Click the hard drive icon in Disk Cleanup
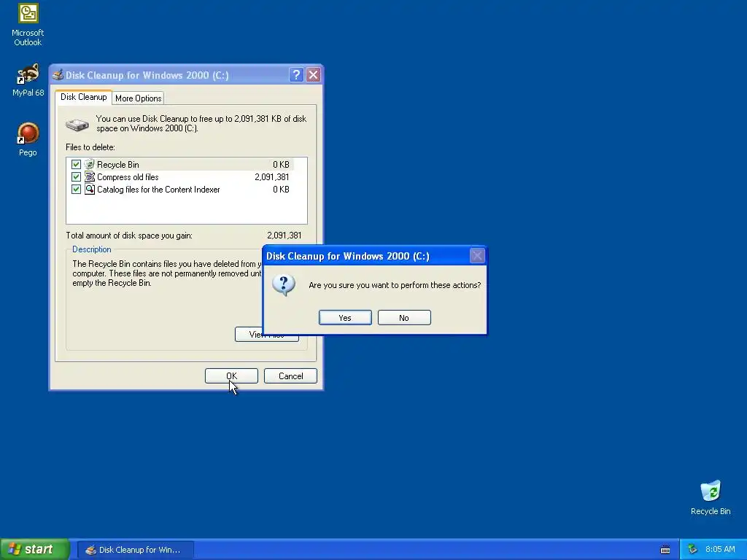Image resolution: width=747 pixels, height=560 pixels. (x=77, y=125)
